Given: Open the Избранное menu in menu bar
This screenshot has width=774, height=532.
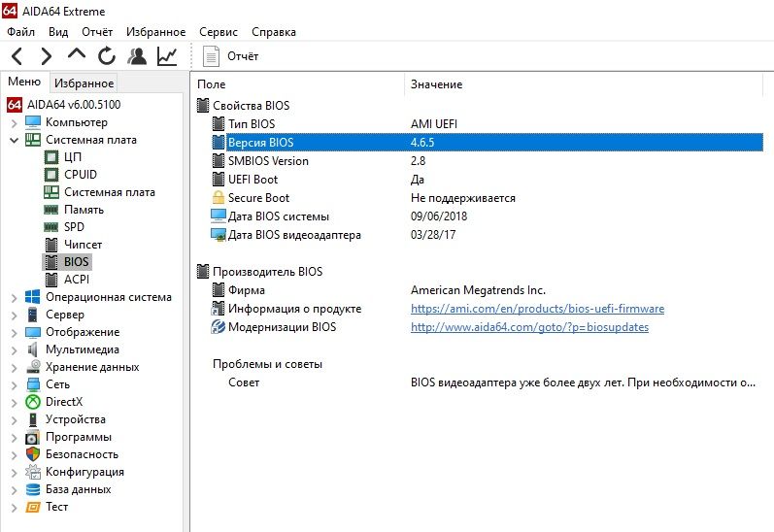Looking at the screenshot, I should tap(156, 32).
